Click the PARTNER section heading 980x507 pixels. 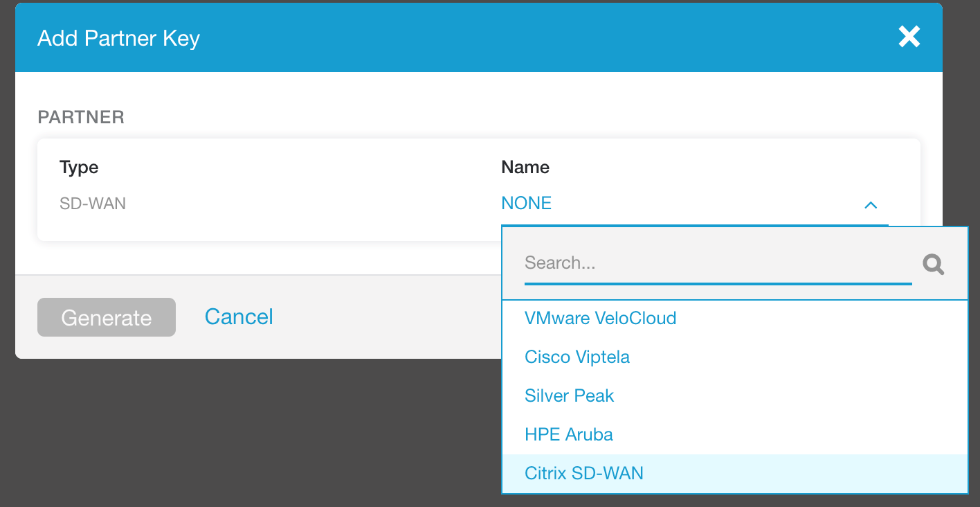click(81, 117)
